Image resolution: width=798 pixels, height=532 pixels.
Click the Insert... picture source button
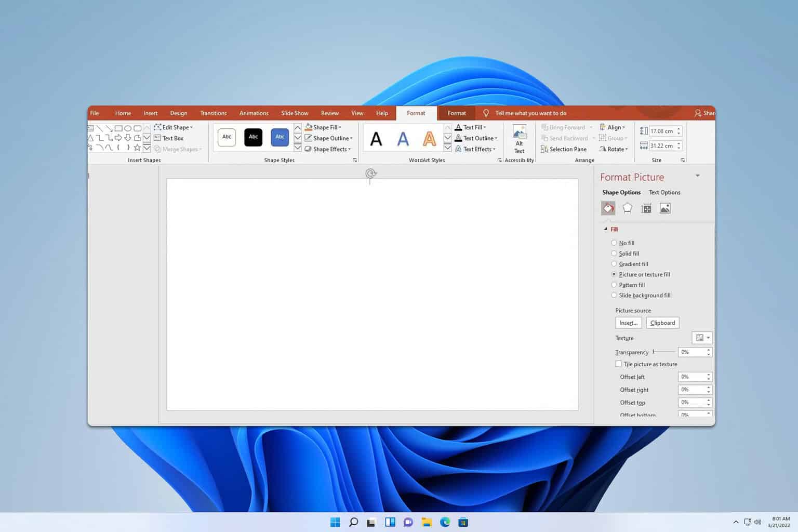click(629, 323)
